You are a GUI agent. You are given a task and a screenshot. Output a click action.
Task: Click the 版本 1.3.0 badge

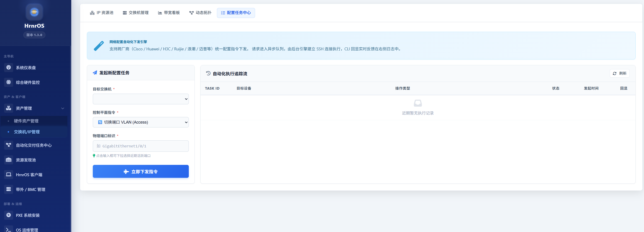(34, 35)
